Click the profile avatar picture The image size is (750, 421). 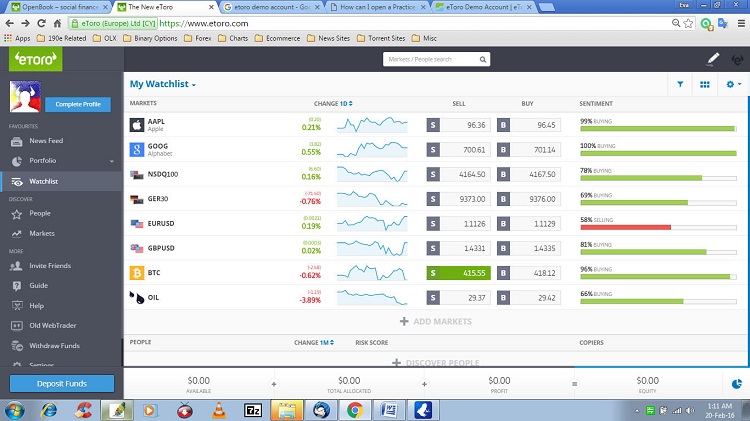click(25, 96)
